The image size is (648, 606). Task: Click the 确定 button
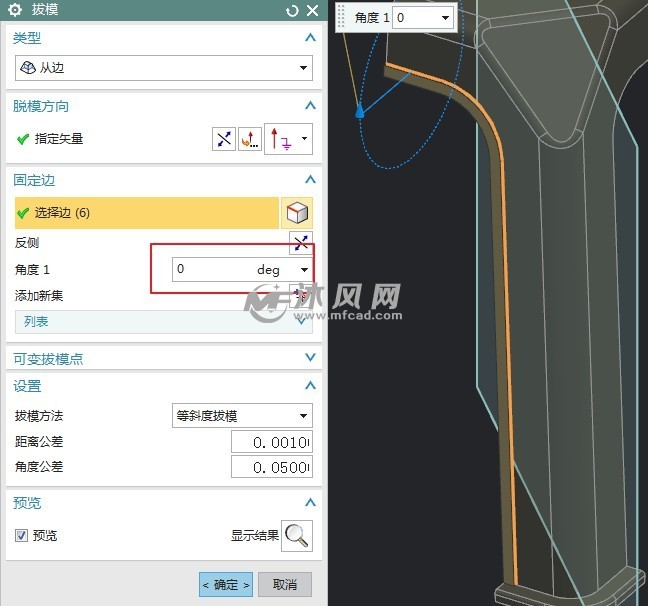(x=226, y=585)
